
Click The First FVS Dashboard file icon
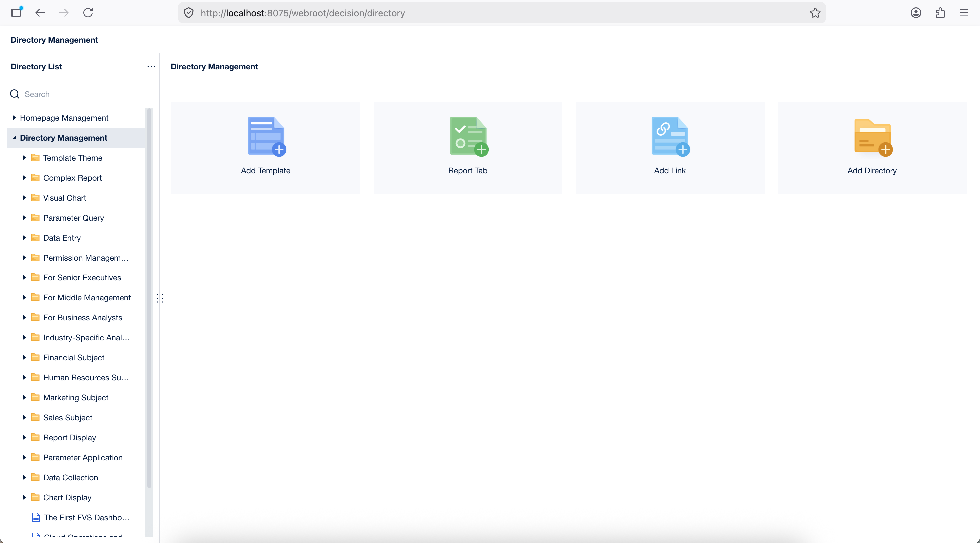(x=36, y=518)
